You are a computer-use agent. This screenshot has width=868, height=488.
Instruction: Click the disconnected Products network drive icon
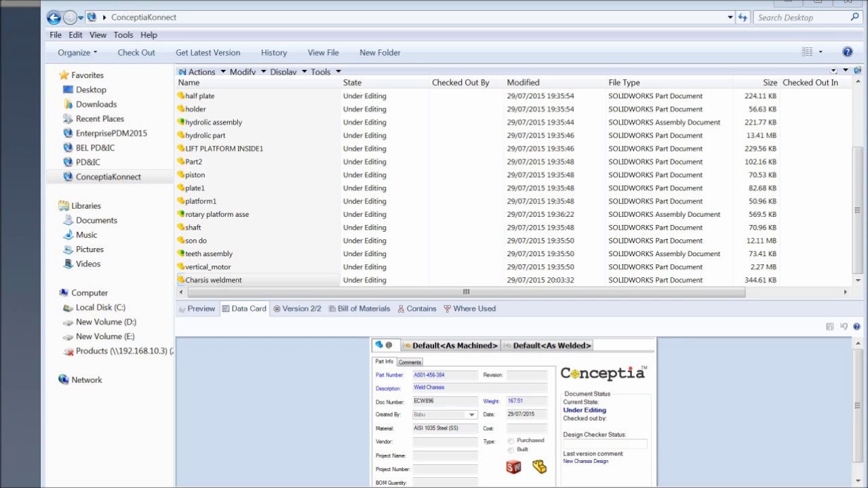point(68,351)
